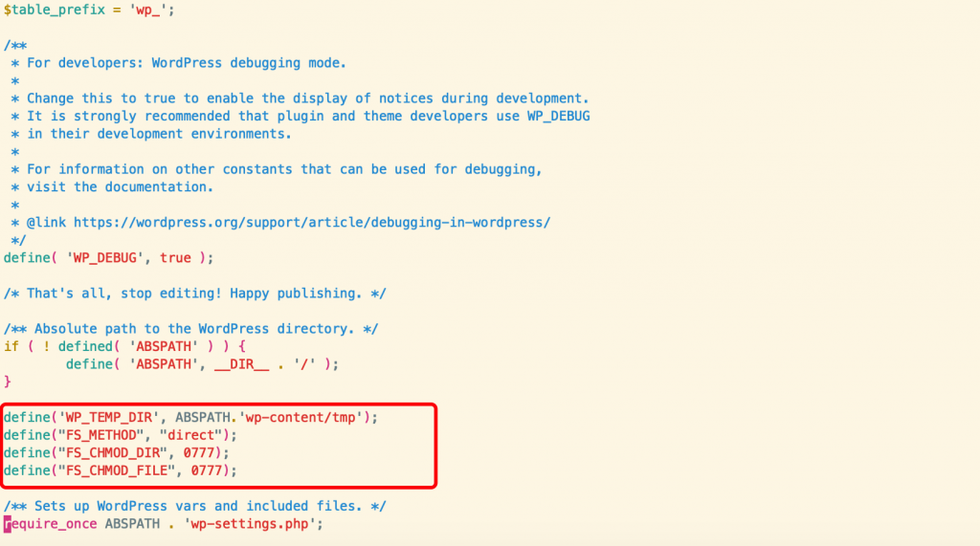
Task: Select the true value in the WP_DEBUG define
Action: coord(175,258)
